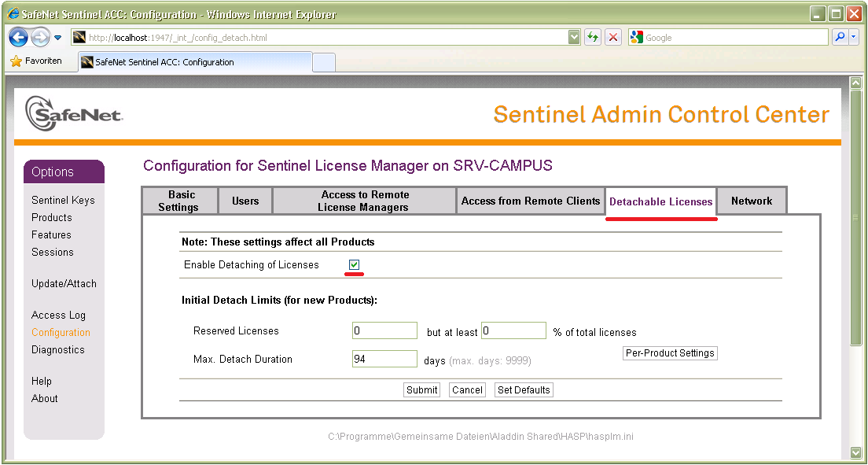The height and width of the screenshot is (465, 868).
Task: Cancel the configuration changes
Action: coord(467,389)
